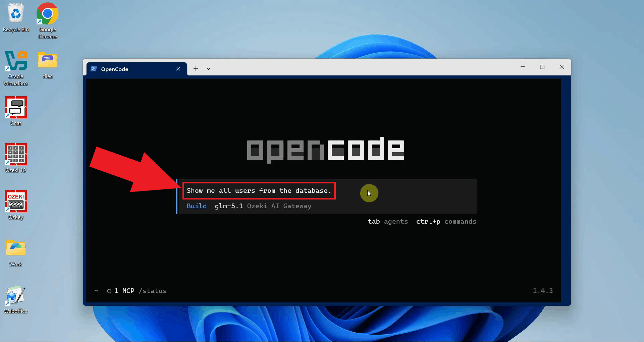
Task: Open the Oracle VirtualBox desktop shortcut
Action: (16, 68)
